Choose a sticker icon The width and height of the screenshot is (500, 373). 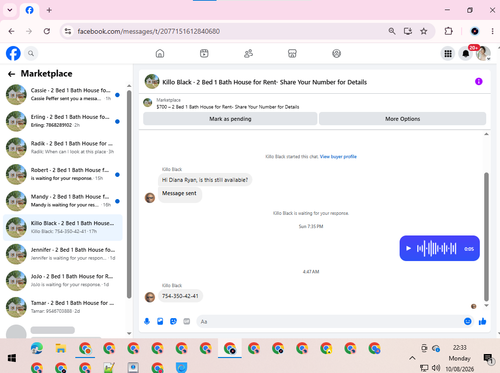pyautogui.click(x=173, y=321)
